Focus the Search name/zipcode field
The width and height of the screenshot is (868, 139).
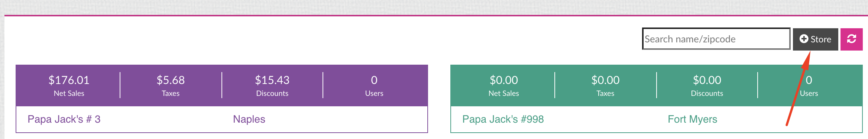pos(716,39)
